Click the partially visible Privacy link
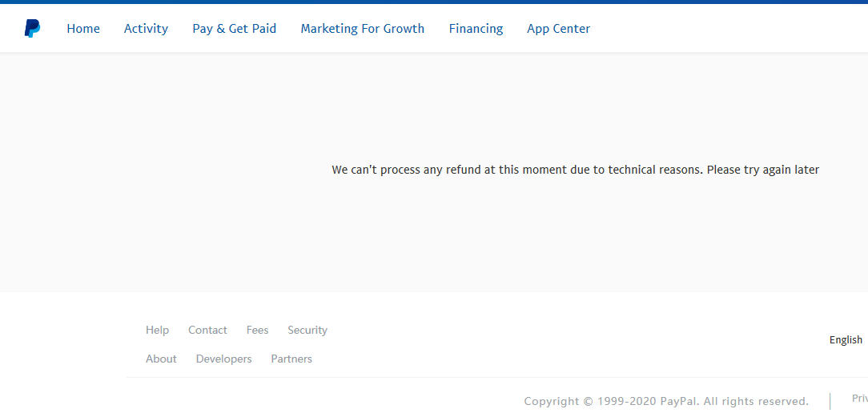 click(x=859, y=399)
